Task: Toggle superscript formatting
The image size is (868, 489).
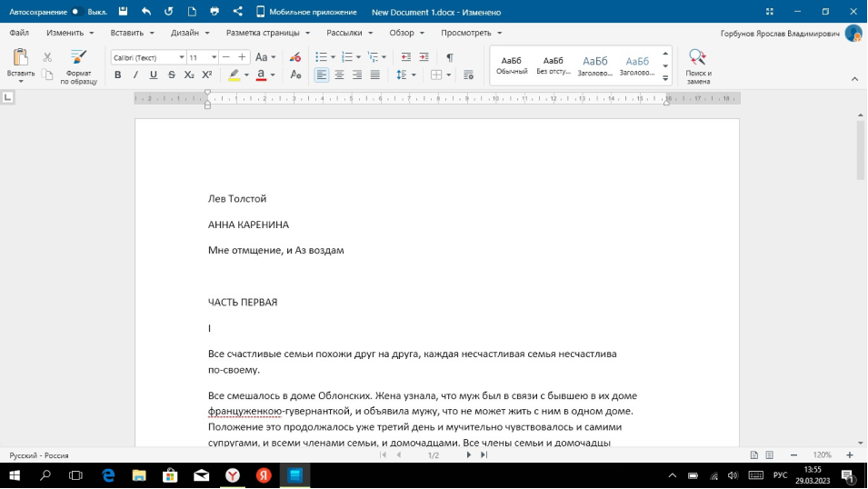Action: [207, 75]
